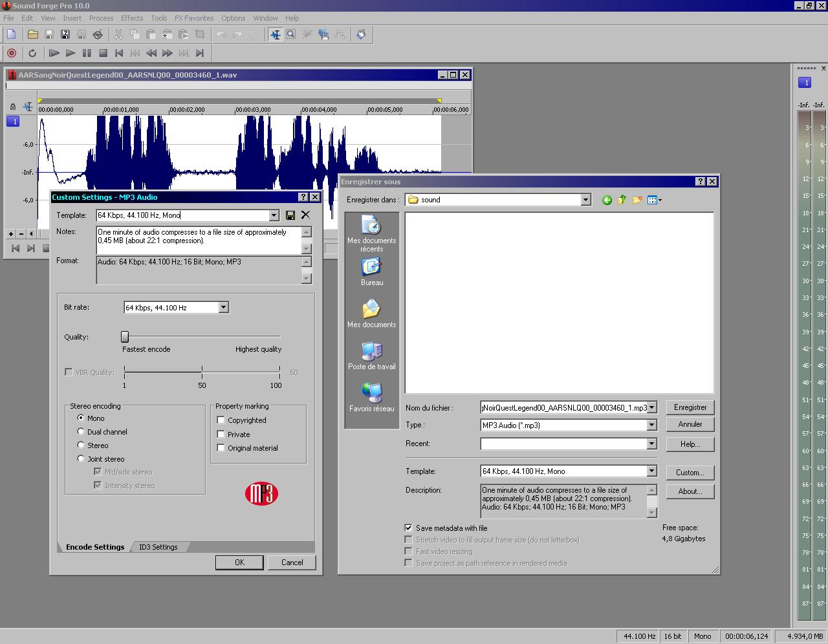This screenshot has height=644, width=828.
Task: Click the Save As disk toolbar icon
Action: point(65,34)
